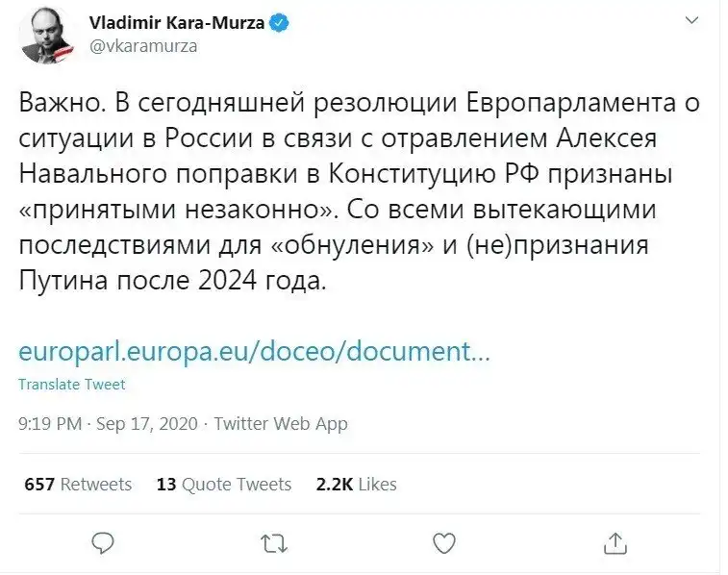Click the blue verified badge
728x575 pixels.
280,23
